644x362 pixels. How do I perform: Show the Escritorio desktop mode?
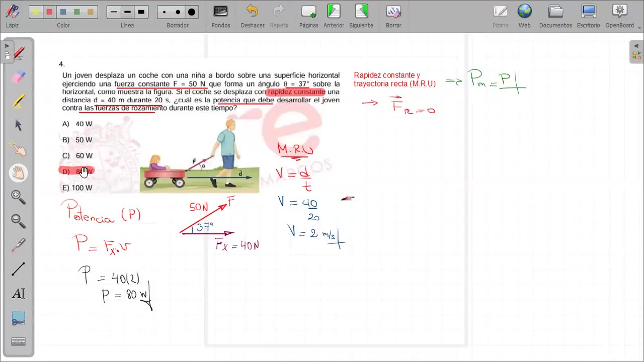[x=588, y=16]
